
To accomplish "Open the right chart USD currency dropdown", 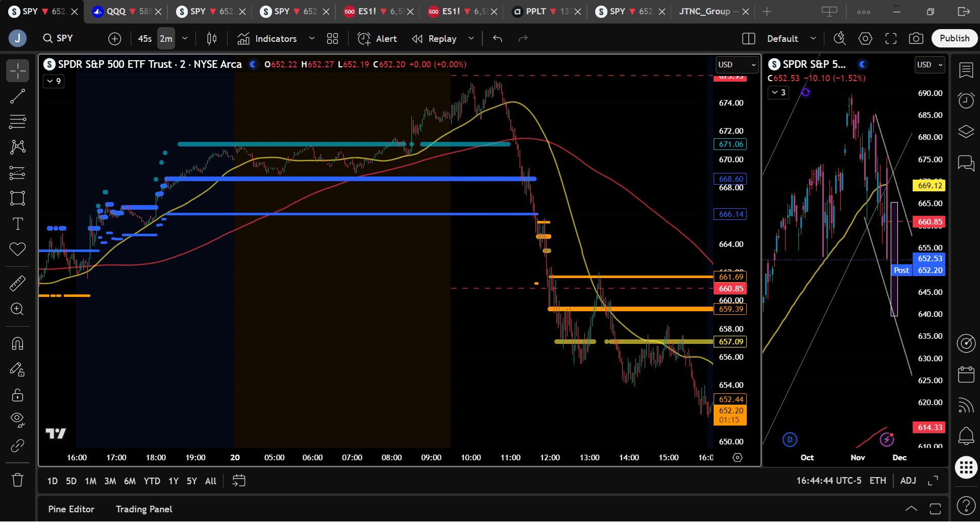I will [x=929, y=65].
